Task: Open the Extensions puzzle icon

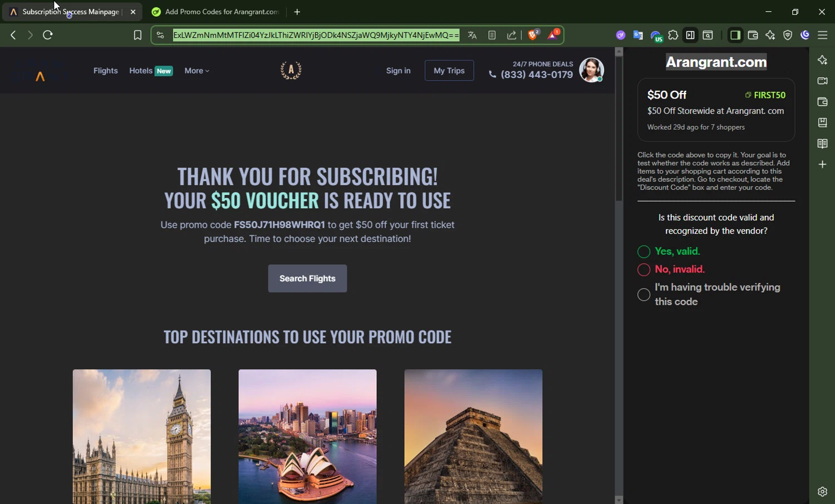Action: click(673, 35)
